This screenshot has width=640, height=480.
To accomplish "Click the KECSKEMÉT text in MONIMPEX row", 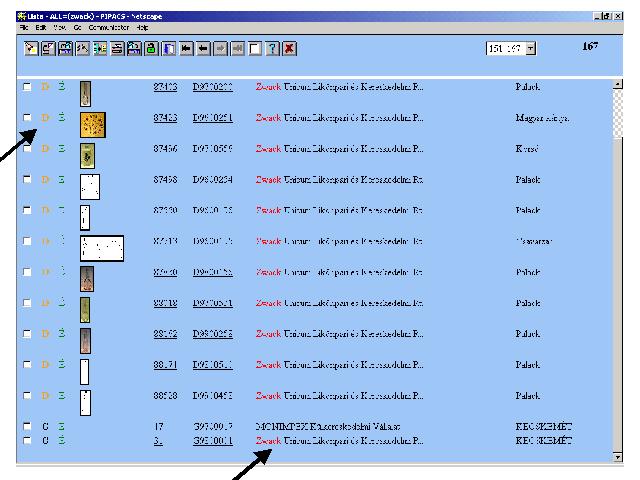I will pos(543,427).
